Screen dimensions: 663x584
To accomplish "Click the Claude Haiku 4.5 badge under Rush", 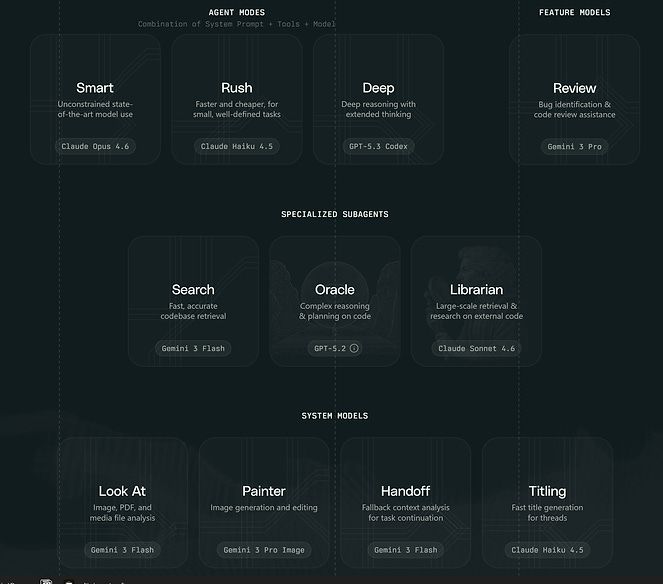I will 237,146.
